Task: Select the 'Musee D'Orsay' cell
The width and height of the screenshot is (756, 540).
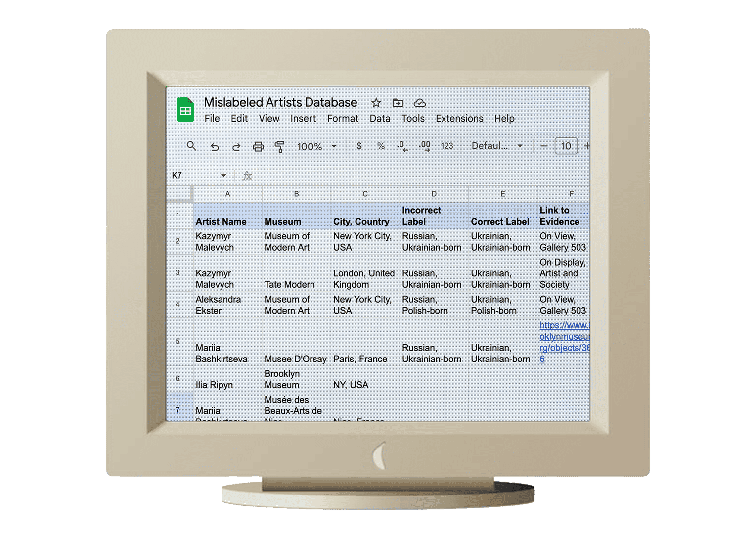Action: click(296, 341)
